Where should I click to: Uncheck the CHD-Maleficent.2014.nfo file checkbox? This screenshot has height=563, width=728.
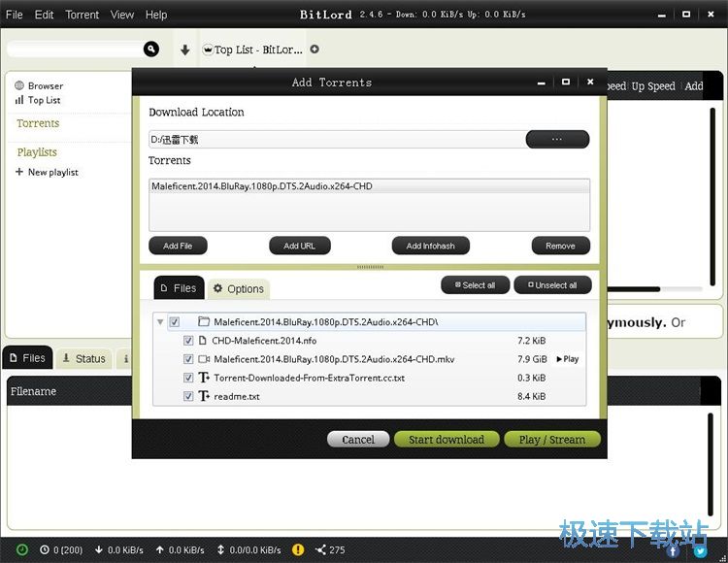188,340
